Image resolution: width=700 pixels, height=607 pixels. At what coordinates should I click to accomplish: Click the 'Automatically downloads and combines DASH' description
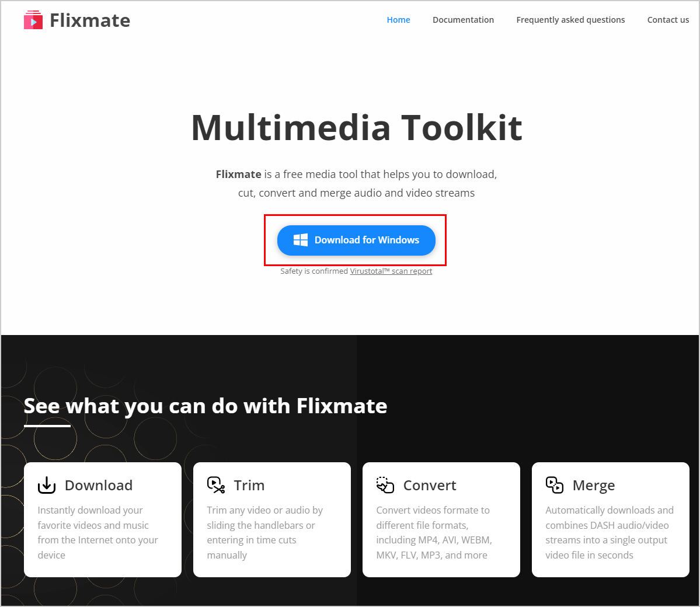coord(610,532)
